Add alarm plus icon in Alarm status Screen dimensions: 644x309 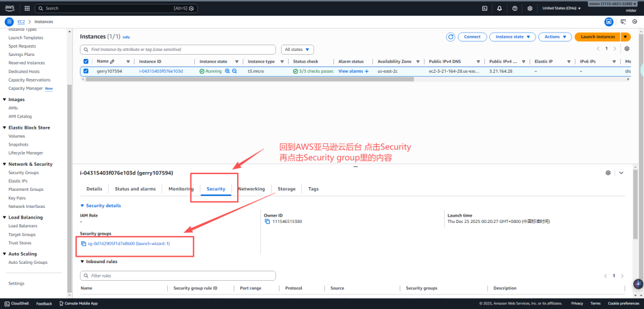(x=367, y=72)
